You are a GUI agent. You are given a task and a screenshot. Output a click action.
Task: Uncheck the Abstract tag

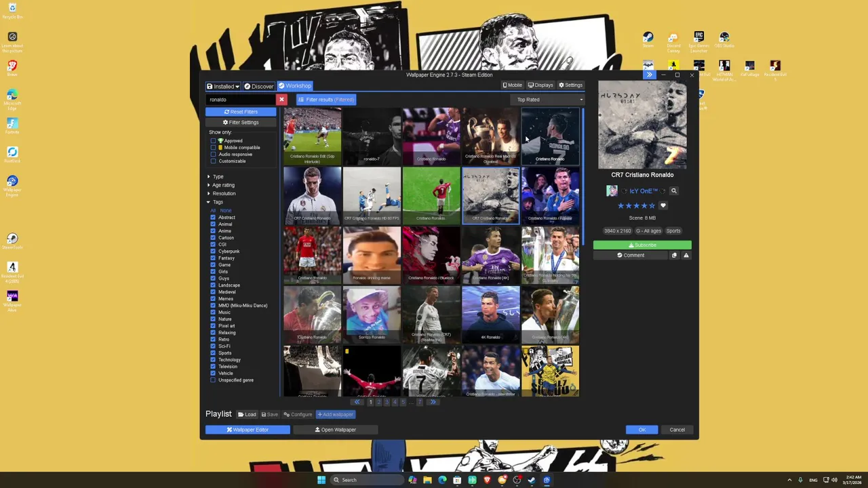pyautogui.click(x=213, y=218)
